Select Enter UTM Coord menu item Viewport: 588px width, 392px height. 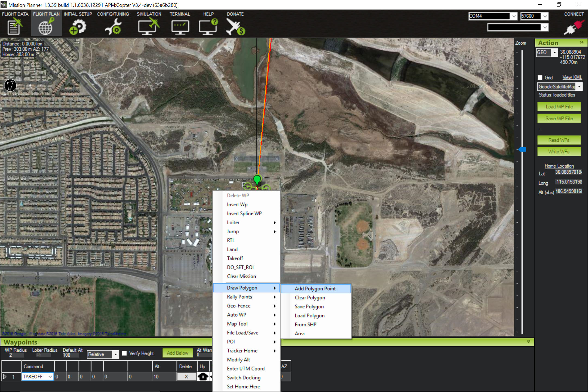(246, 369)
